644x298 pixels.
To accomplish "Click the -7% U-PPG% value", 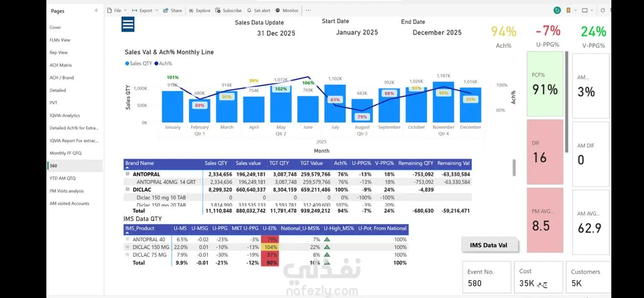I will coord(548,31).
